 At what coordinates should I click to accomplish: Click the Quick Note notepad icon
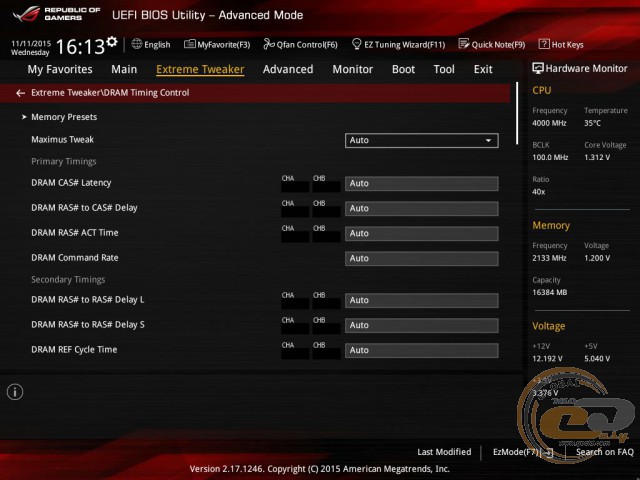pos(464,44)
